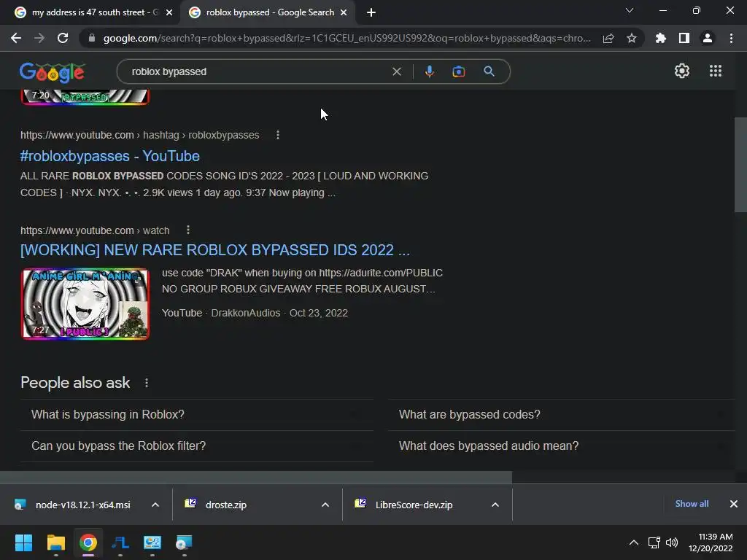Click the roblox bypassed search input
Image resolution: width=747 pixels, height=560 pixels.
(x=258, y=71)
